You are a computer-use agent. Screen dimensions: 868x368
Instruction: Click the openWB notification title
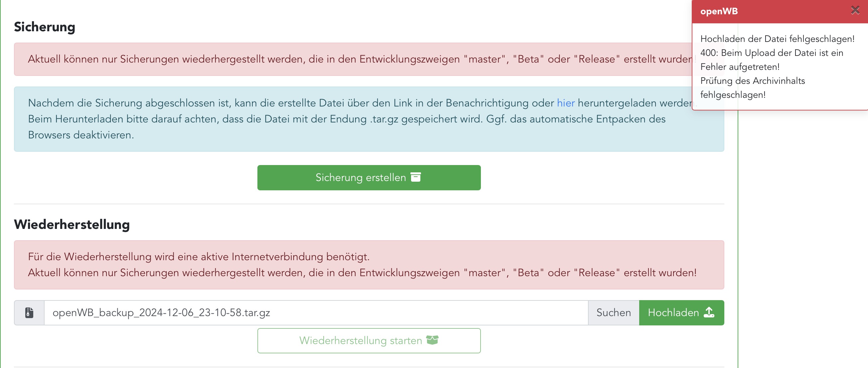(x=719, y=11)
